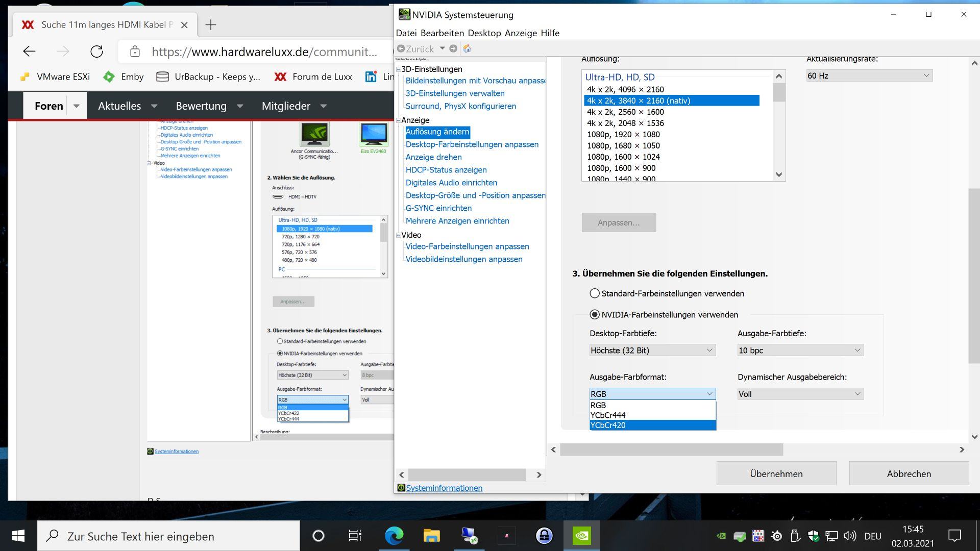Open a new browser tab
The height and width of the screenshot is (551, 980).
(210, 24)
